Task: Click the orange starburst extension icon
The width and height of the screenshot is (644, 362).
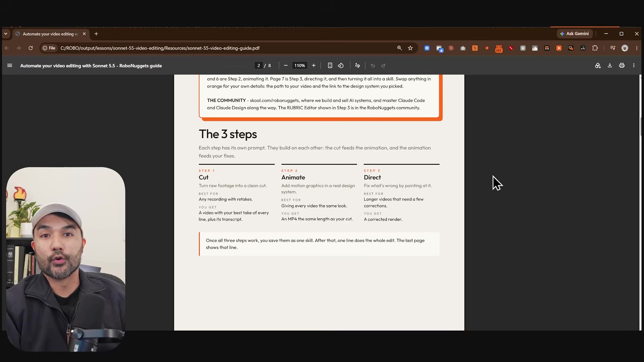Action: (x=451, y=48)
